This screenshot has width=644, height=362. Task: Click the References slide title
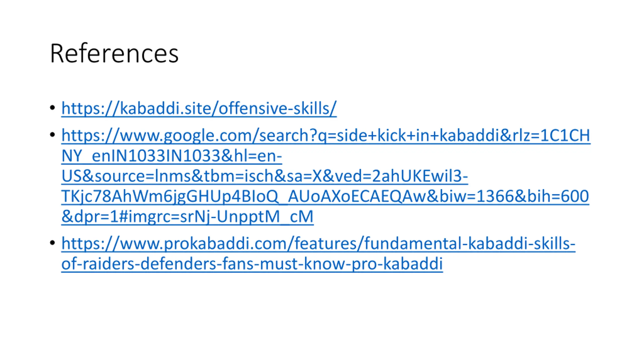pos(114,53)
